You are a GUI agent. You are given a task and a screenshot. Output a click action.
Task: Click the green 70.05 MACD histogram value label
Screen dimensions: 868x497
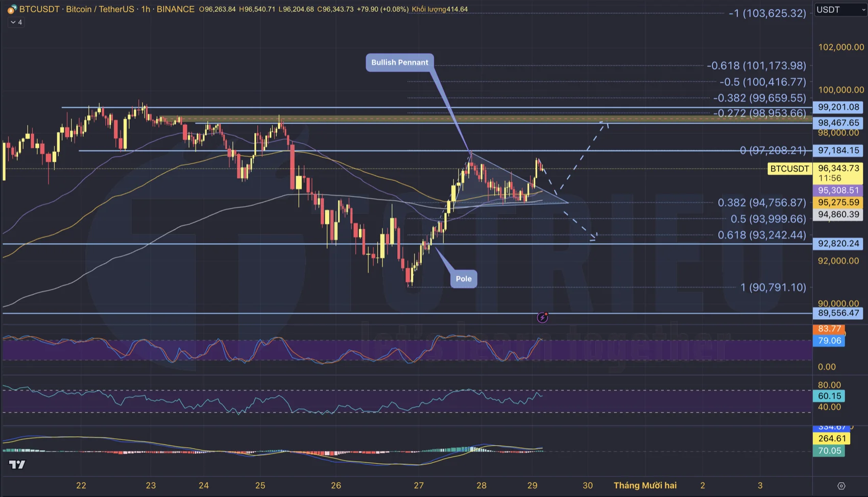(829, 451)
